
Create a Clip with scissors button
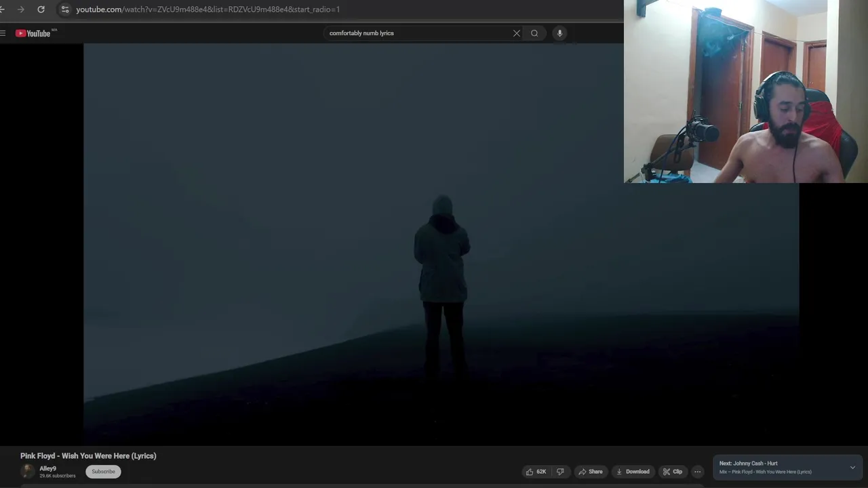pyautogui.click(x=673, y=472)
